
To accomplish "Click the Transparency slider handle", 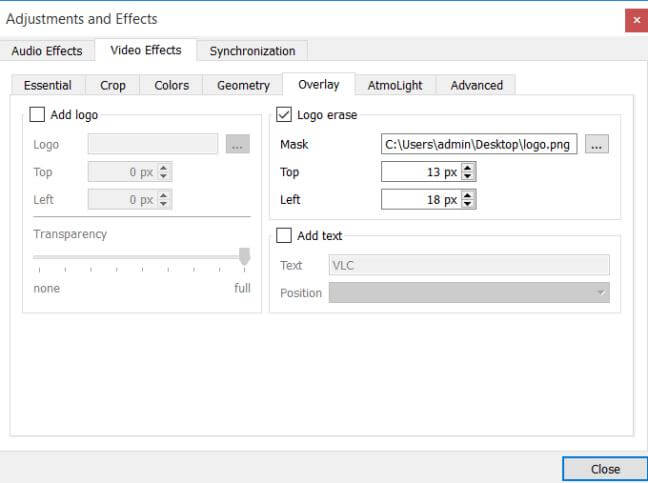I will pos(245,256).
